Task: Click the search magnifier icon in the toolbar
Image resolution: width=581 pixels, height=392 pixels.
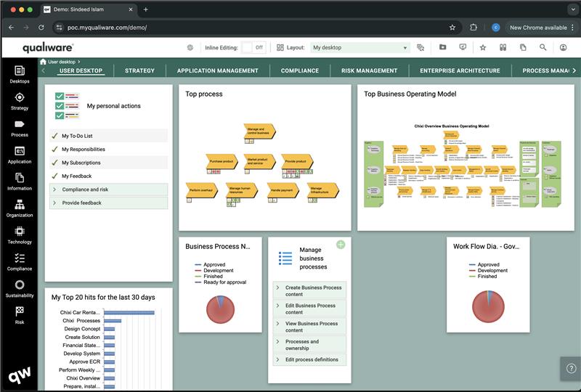Action: tap(543, 47)
